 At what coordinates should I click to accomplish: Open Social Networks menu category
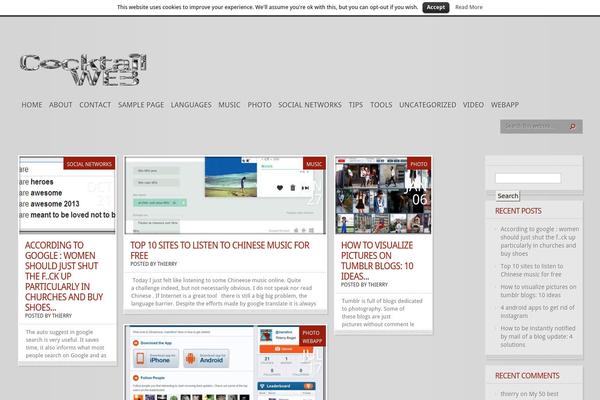[x=310, y=105]
